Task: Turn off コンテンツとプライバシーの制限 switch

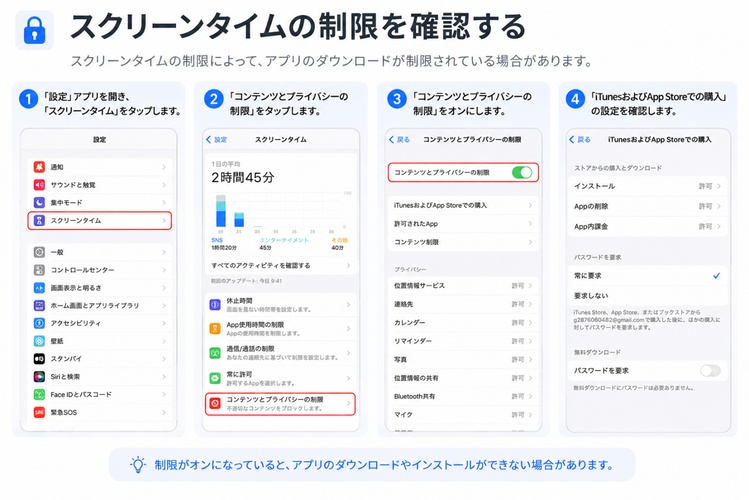Action: [522, 172]
